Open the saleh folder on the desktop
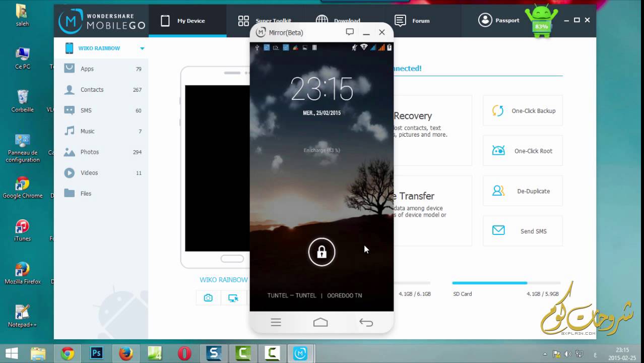The width and height of the screenshot is (644, 363). coord(22,16)
